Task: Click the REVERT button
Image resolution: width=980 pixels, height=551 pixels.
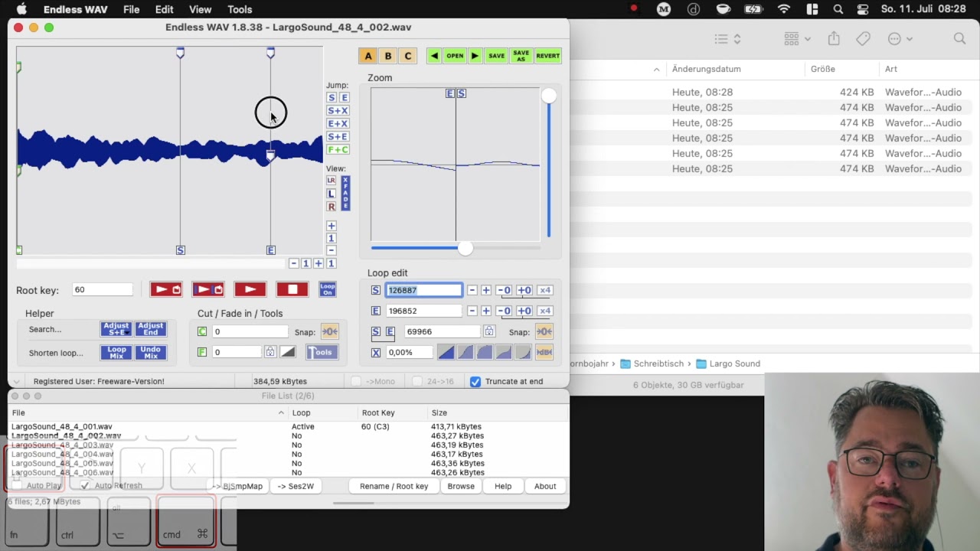Action: coord(548,56)
